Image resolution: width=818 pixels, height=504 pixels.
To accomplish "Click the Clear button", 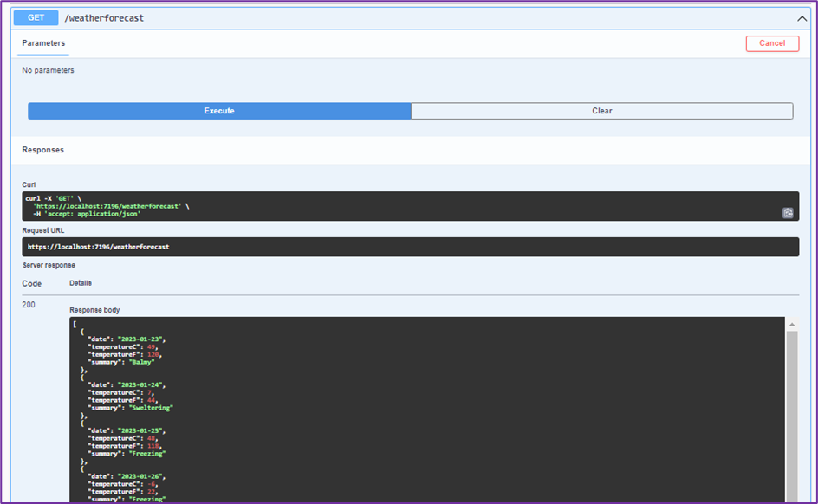I will click(x=602, y=111).
